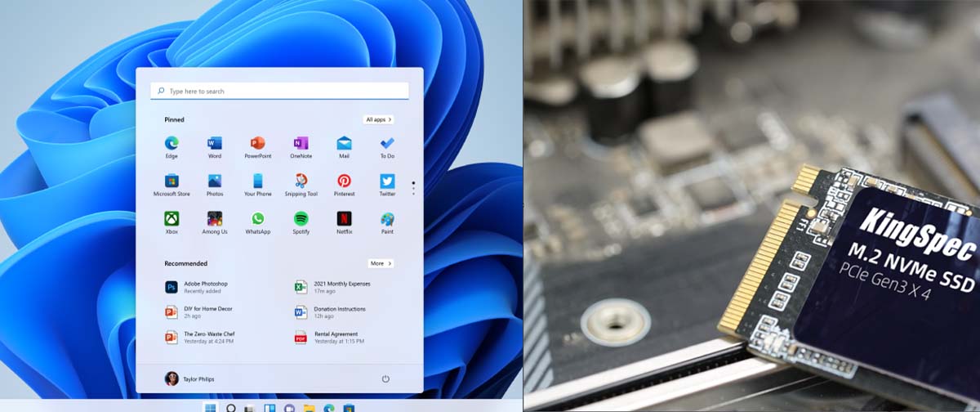Screen dimensions: 980x412
Task: Launch Word from pinned apps
Action: coord(215,147)
